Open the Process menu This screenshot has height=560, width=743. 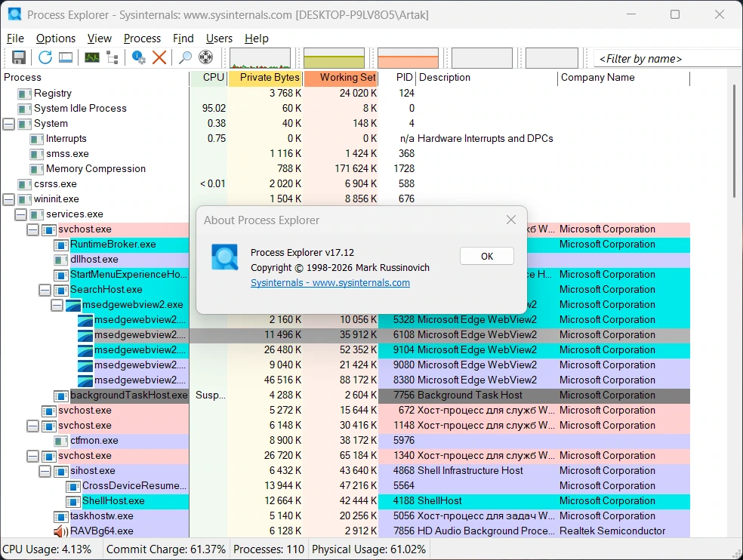142,38
